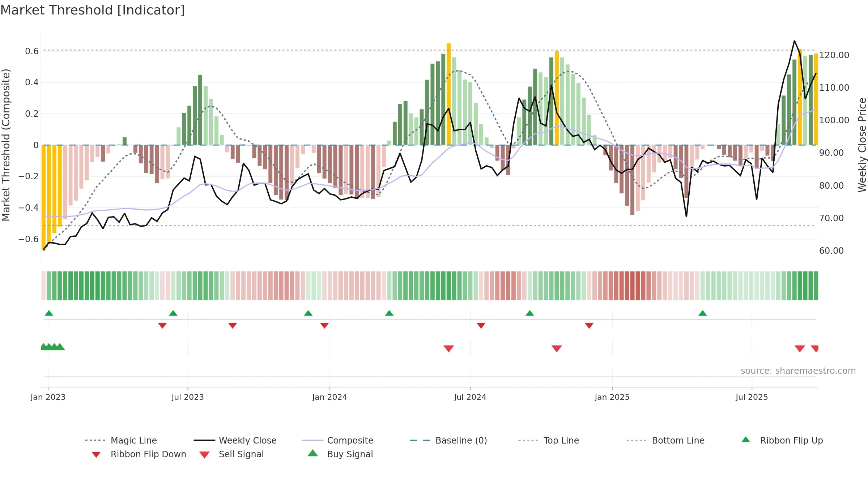The image size is (868, 488).
Task: Click the final yellow bar at chart's right edge
Action: point(816,99)
